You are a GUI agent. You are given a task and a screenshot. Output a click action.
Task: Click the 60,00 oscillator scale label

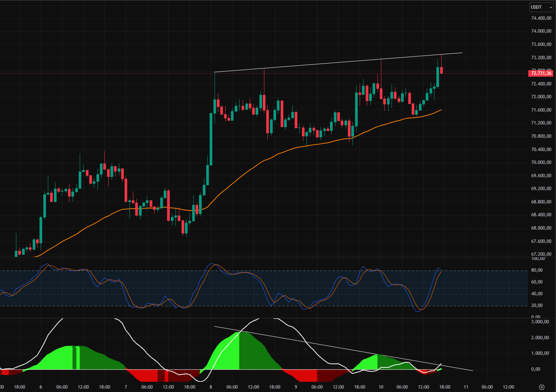[x=536, y=282]
